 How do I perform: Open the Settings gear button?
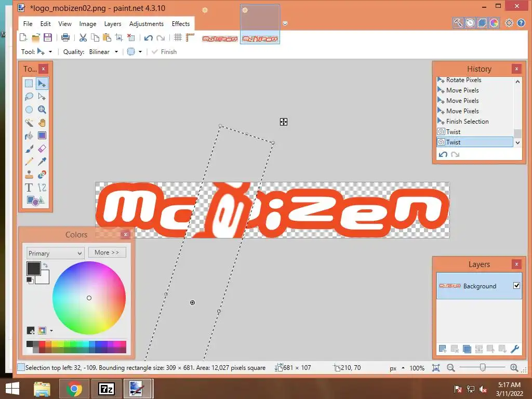coord(509,23)
